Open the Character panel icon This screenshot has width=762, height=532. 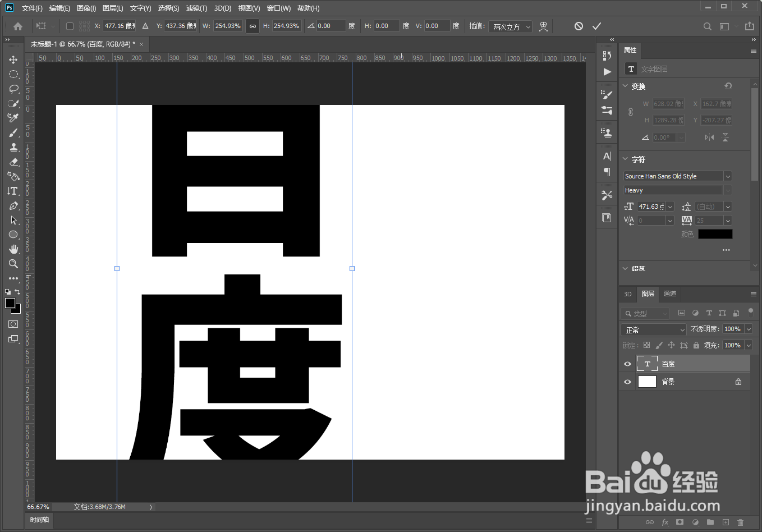pyautogui.click(x=607, y=156)
